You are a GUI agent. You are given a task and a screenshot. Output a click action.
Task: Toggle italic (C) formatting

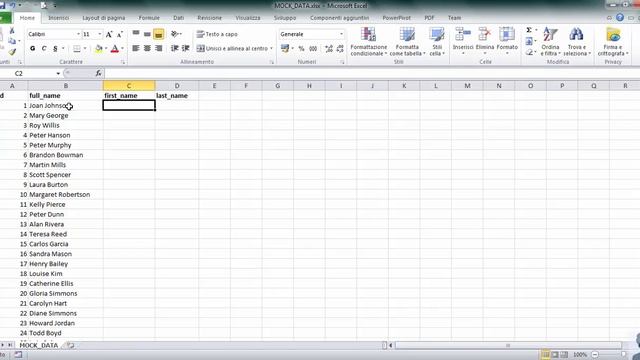[x=44, y=49]
